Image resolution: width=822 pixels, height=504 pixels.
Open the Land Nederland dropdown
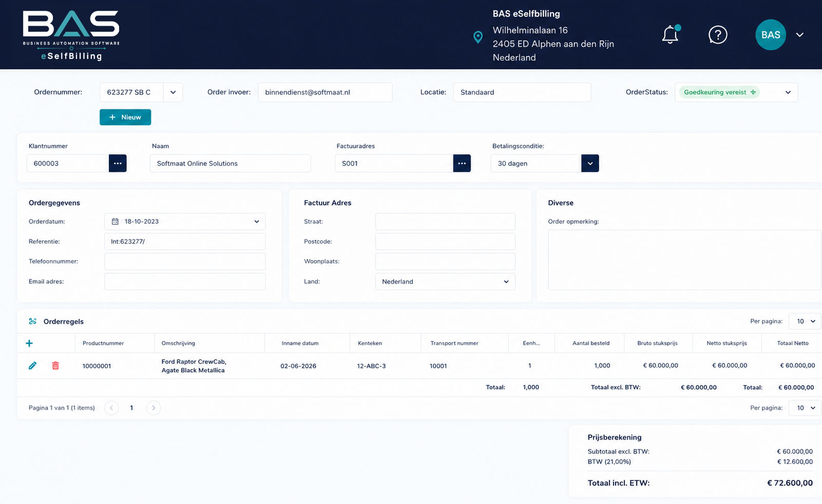point(445,281)
